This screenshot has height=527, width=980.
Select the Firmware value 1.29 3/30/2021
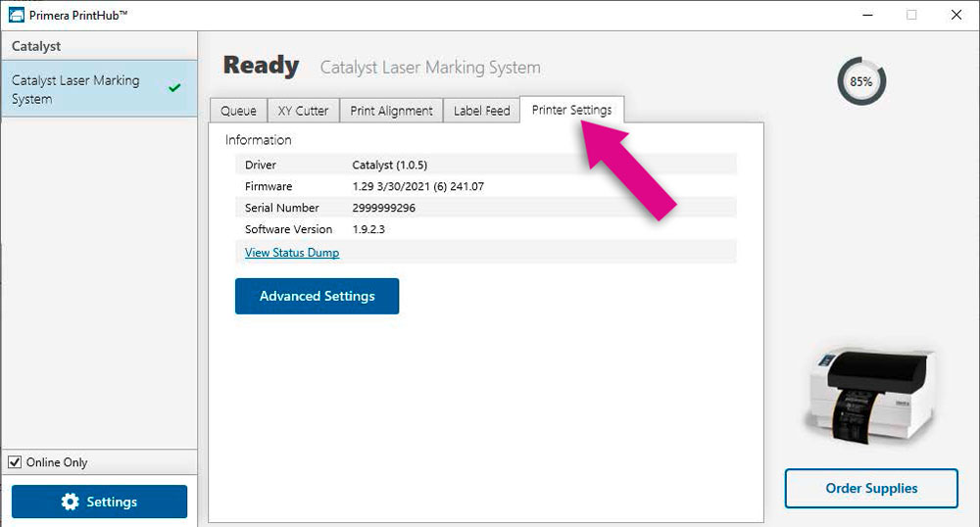[418, 186]
